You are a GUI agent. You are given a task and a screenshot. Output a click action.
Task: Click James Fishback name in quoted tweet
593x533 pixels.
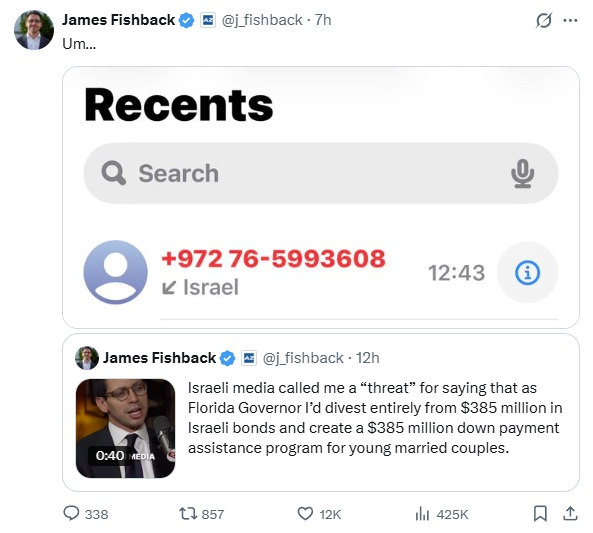coord(159,357)
